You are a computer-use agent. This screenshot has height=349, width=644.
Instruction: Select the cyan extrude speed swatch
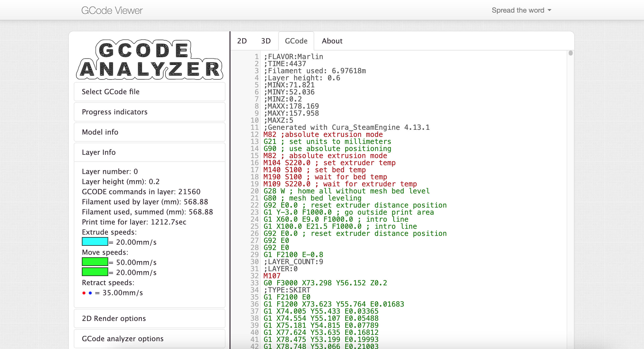[94, 242]
